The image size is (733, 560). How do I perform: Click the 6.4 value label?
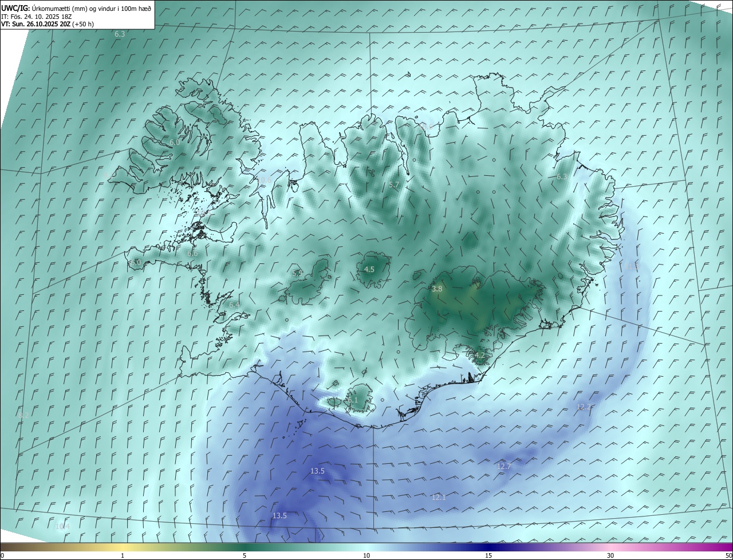[x=234, y=305]
